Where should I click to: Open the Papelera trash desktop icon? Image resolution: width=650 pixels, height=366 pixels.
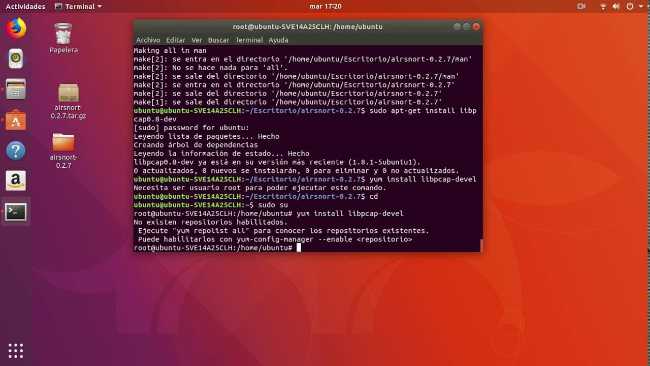pyautogui.click(x=63, y=38)
